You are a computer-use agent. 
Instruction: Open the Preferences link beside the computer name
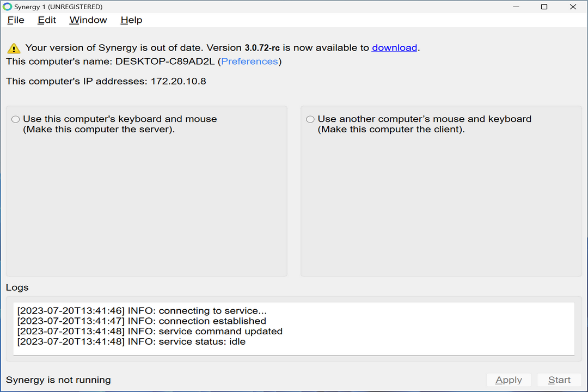point(249,62)
